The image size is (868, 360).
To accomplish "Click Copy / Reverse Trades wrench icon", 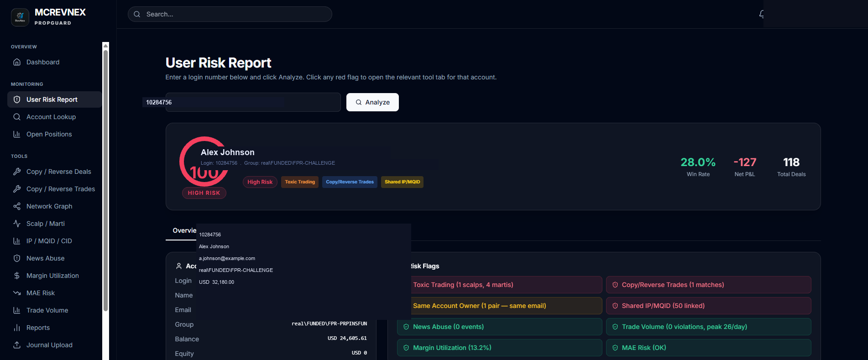I will coord(17,189).
